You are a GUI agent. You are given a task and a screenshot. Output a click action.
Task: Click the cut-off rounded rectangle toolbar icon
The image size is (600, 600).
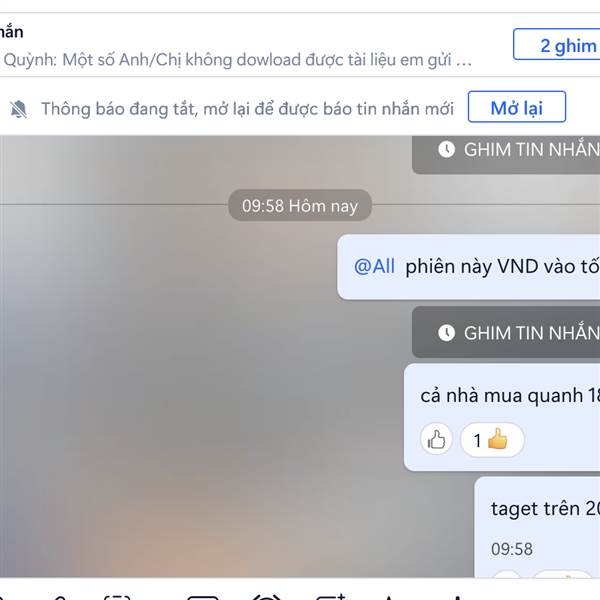click(202, 597)
